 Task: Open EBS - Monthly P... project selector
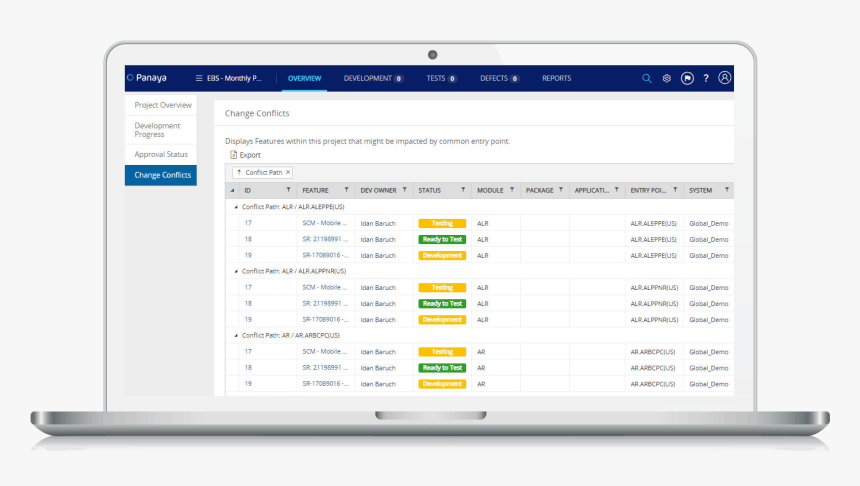(x=234, y=78)
